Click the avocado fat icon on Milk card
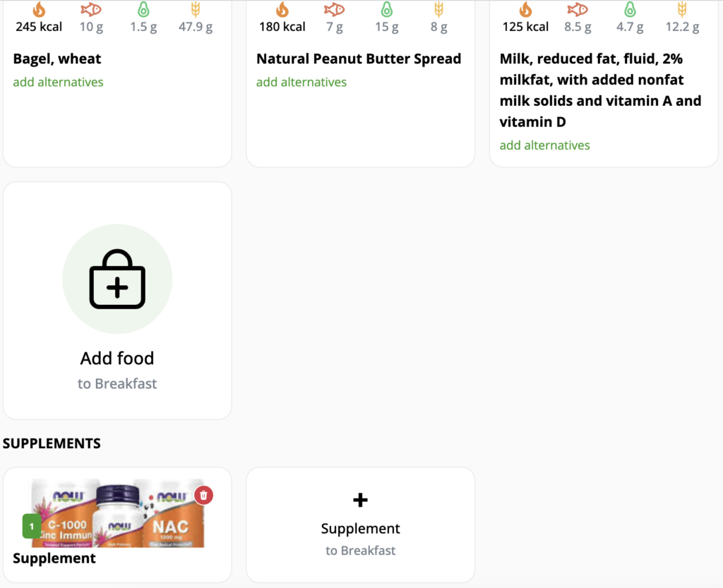Image resolution: width=723 pixels, height=588 pixels. (x=630, y=9)
